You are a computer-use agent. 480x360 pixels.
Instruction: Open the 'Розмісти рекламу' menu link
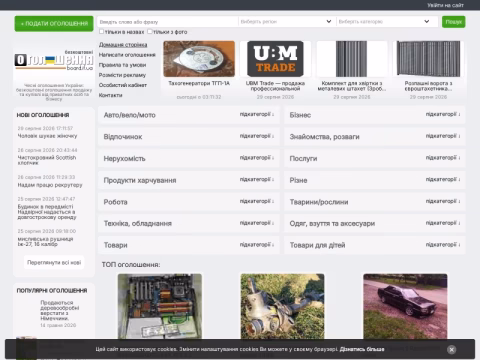pos(122,75)
